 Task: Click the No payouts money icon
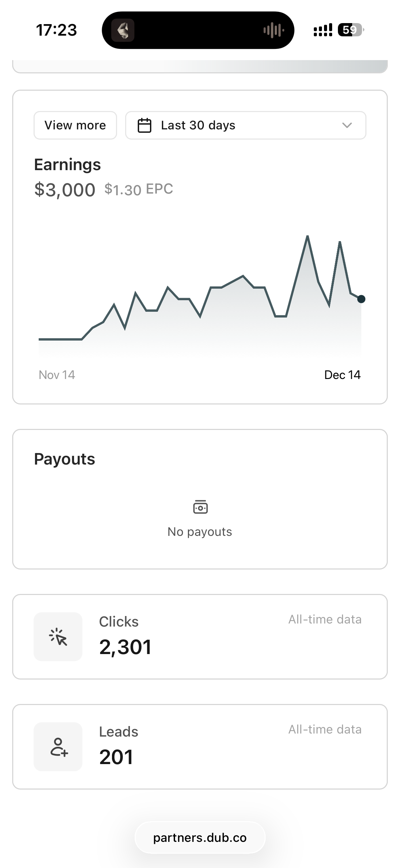[x=200, y=507]
